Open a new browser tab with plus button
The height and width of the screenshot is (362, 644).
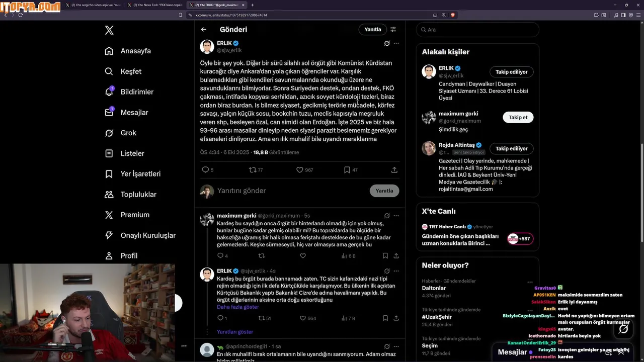click(253, 5)
